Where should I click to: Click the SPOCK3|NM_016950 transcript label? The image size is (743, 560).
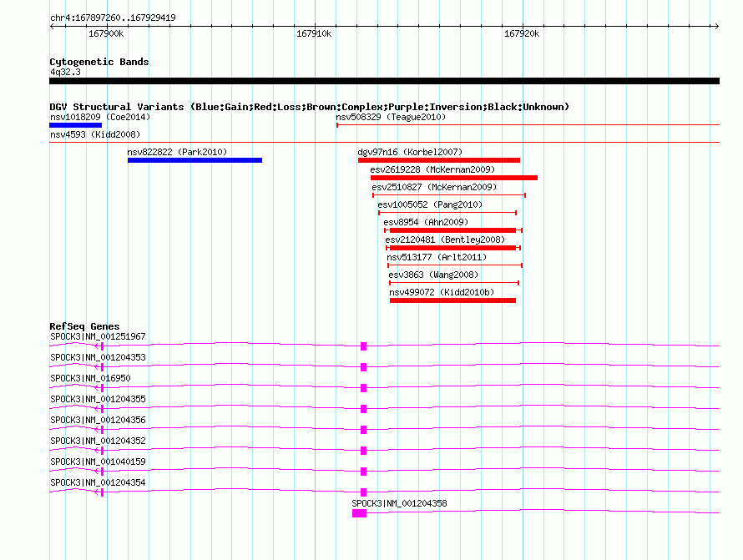(x=90, y=378)
